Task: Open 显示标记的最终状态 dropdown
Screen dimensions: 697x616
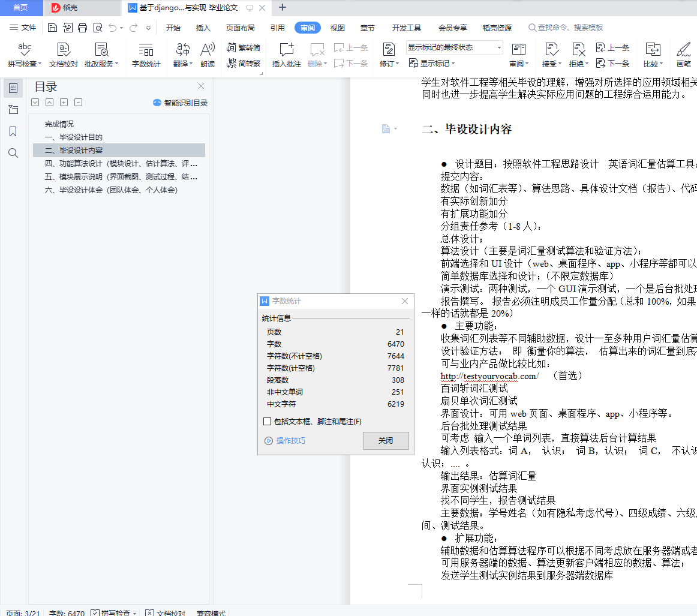Action: (454, 47)
